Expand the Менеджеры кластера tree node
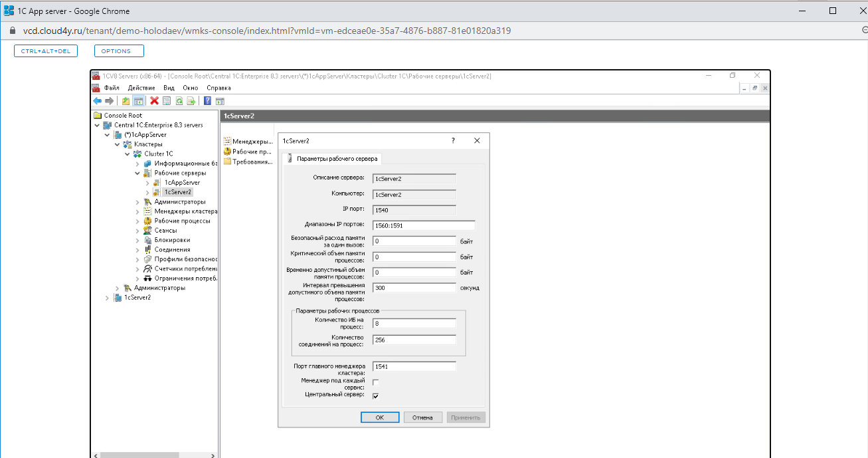Viewport: 868px width, 458px height. pyautogui.click(x=137, y=211)
